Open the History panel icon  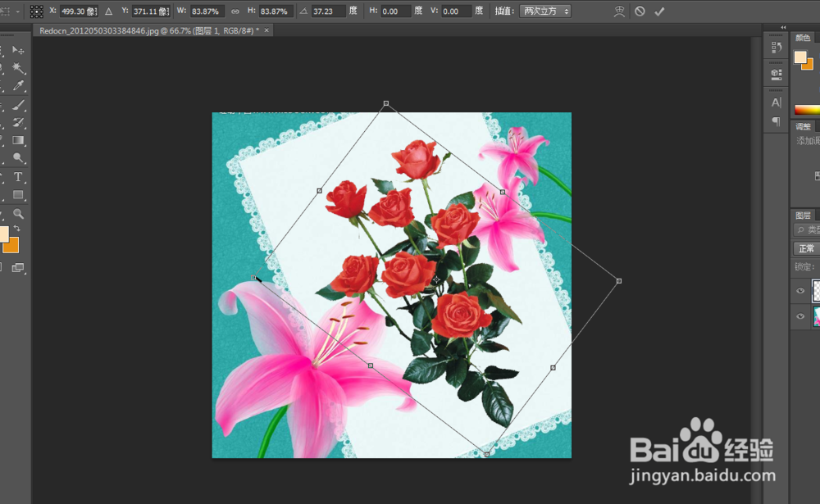[776, 48]
